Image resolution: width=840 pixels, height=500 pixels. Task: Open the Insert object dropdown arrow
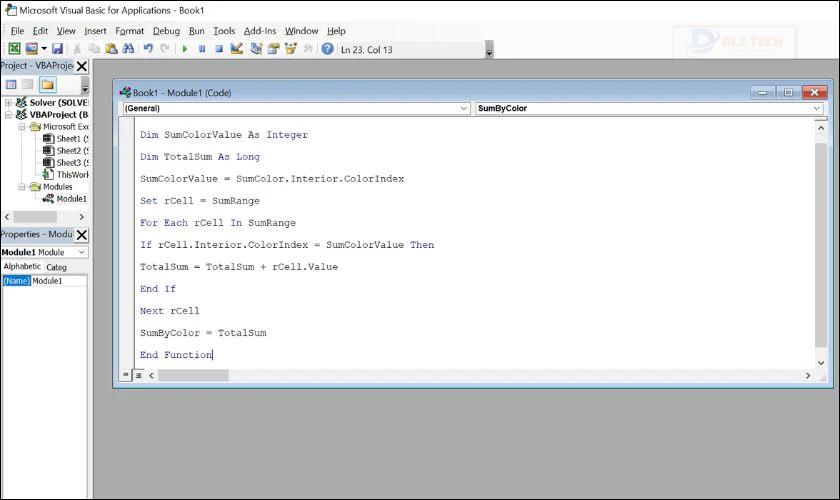(x=44, y=49)
